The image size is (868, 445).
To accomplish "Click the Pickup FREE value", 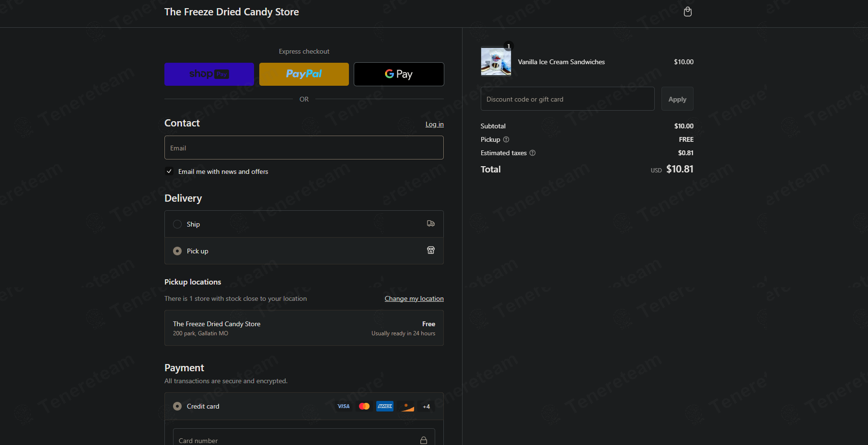I will 686,139.
